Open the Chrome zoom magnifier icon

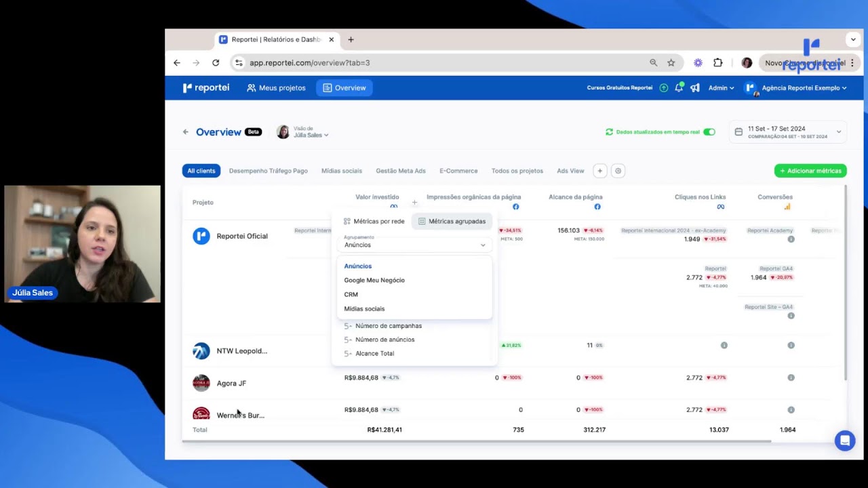(x=654, y=62)
